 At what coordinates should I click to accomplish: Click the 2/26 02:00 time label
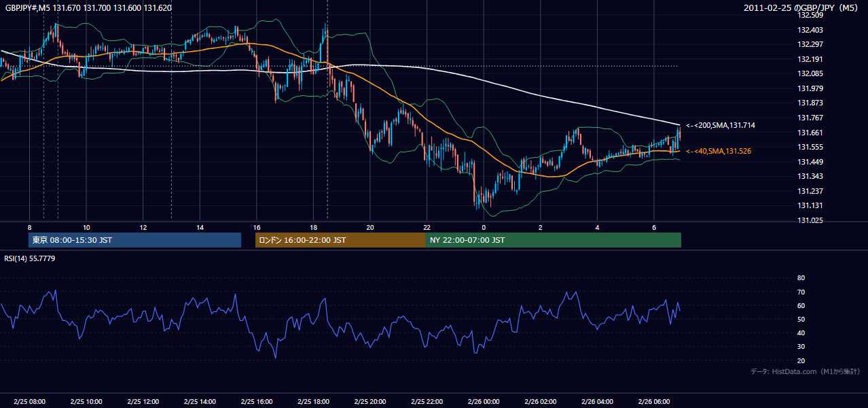[x=540, y=402]
